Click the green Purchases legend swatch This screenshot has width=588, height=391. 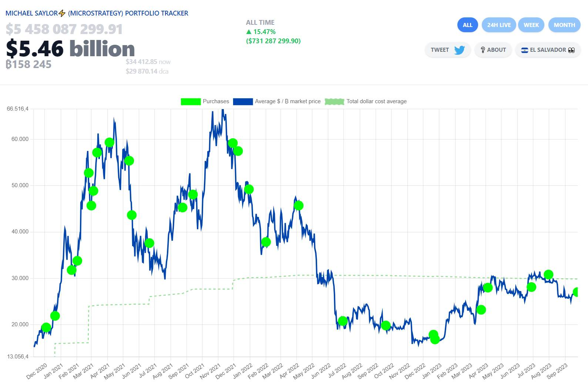[191, 101]
